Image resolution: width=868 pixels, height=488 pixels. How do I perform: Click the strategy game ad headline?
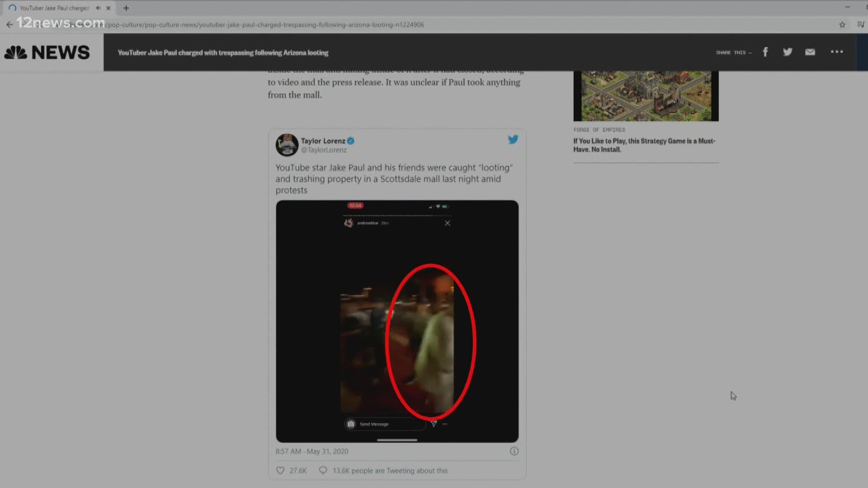(x=644, y=145)
